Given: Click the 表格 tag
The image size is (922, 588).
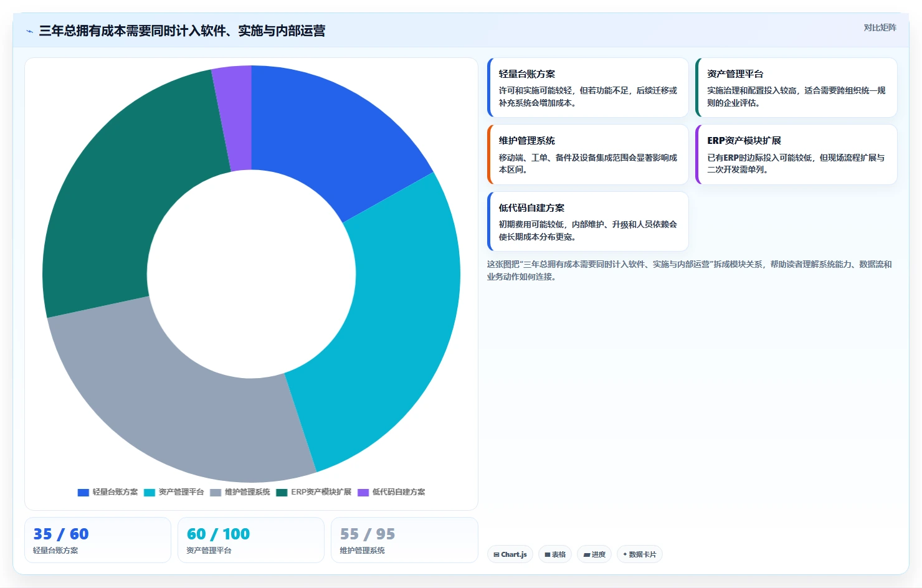Looking at the screenshot, I should pos(555,554).
